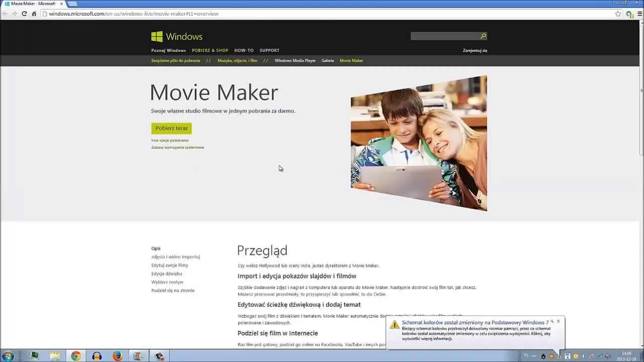The image size is (644, 362).
Task: Click the green extension icon beside the star
Action: click(629, 14)
